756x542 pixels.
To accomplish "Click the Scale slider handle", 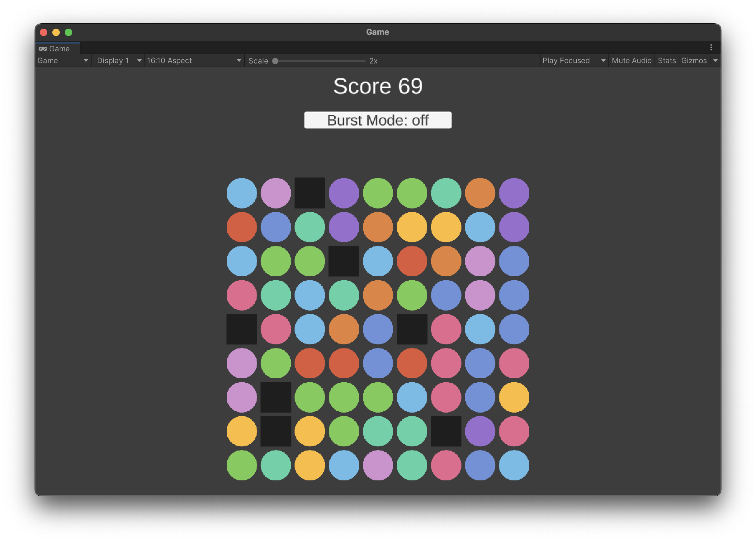I will [x=275, y=61].
